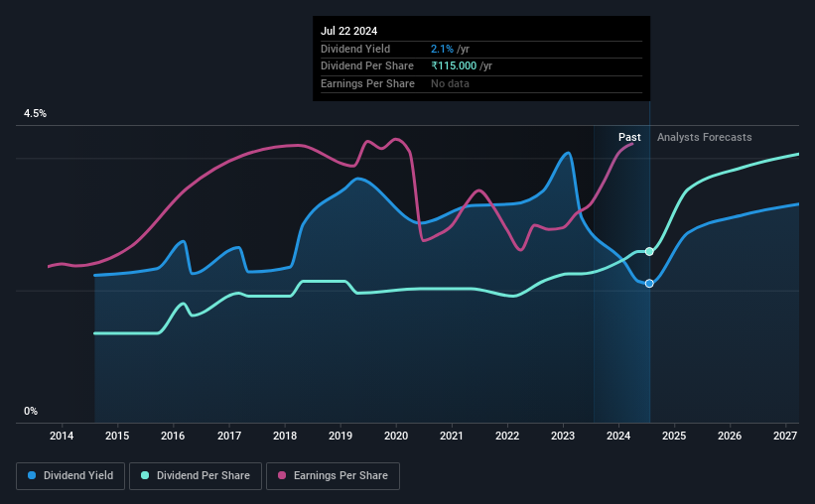The image size is (815, 504).
Task: Toggle the Earnings Per Share legend button
Action: coord(333,476)
